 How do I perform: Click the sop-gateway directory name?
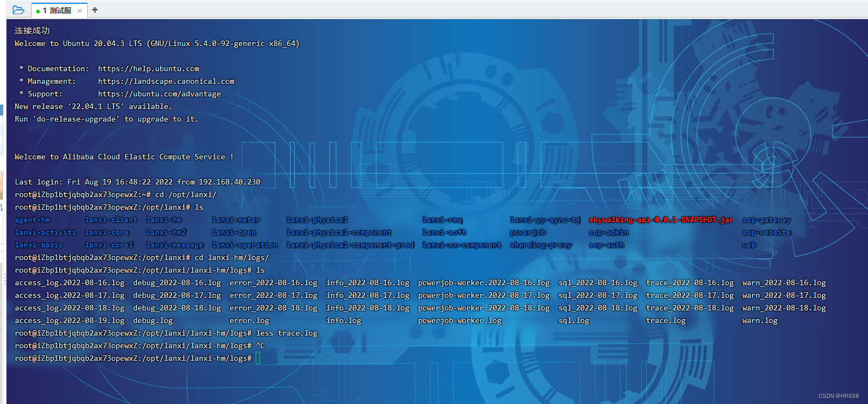(767, 220)
